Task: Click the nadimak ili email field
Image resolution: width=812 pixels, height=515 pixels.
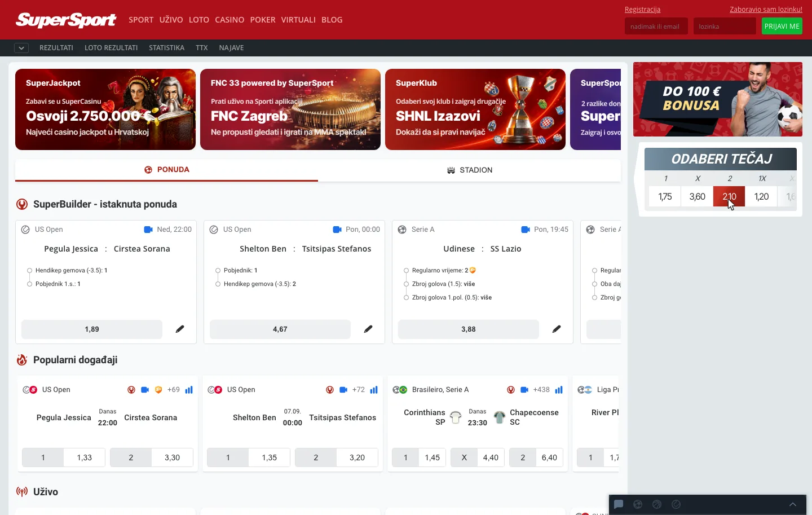Action: (656, 27)
